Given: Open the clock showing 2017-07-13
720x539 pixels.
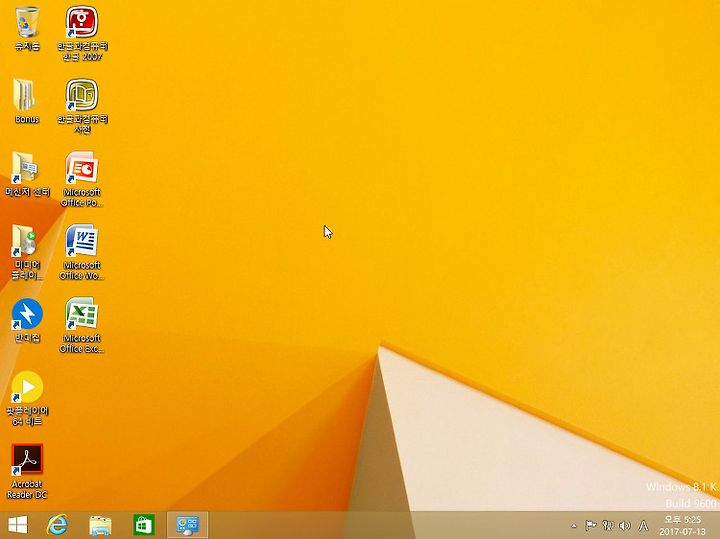Looking at the screenshot, I should [x=682, y=525].
